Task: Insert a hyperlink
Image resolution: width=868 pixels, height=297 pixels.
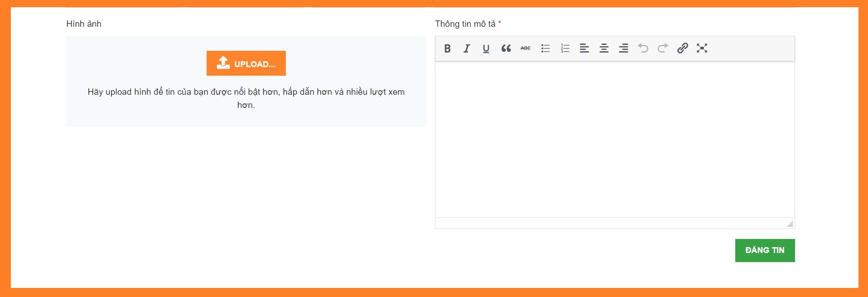Action: [x=683, y=49]
